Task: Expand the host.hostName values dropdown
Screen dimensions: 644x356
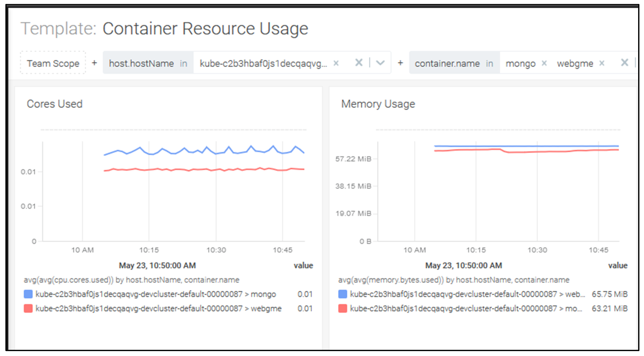Action: pos(380,63)
